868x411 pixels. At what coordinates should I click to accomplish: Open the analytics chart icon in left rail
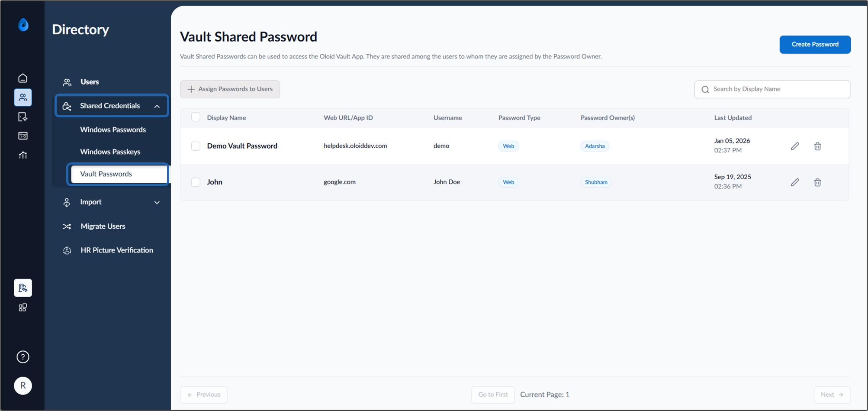click(23, 155)
